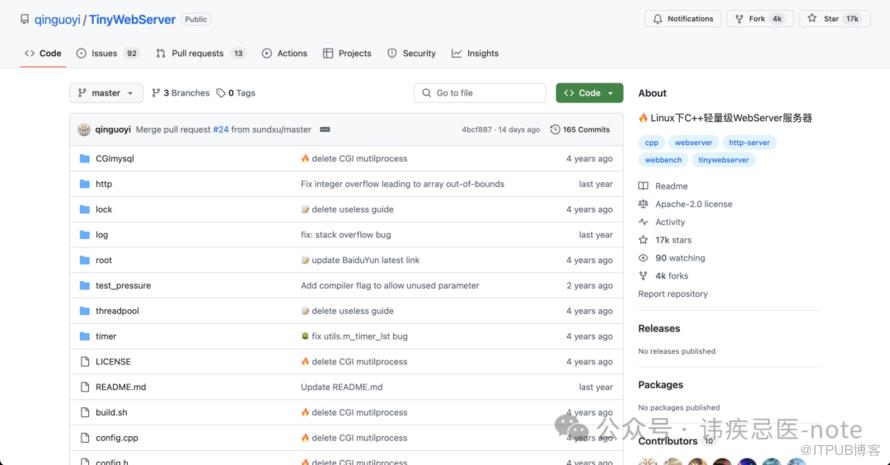Open the 165 Commits history
This screenshot has width=890, height=465.
point(580,130)
